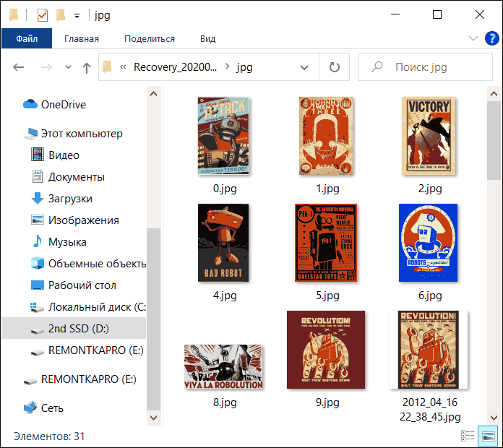Click the breadcrumb chevron after Recovery_20200...
This screenshot has width=503, height=448.
pyautogui.click(x=227, y=66)
